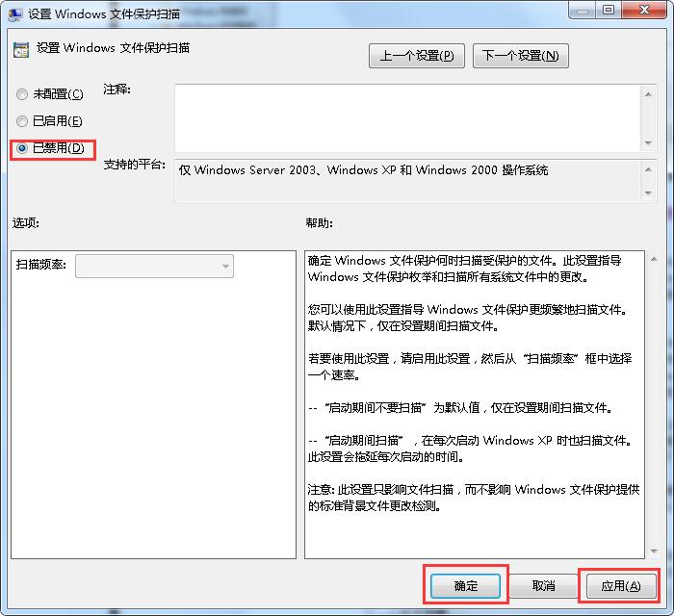The image size is (674, 616).
Task: Close the dialog with the X button
Action: (x=643, y=11)
